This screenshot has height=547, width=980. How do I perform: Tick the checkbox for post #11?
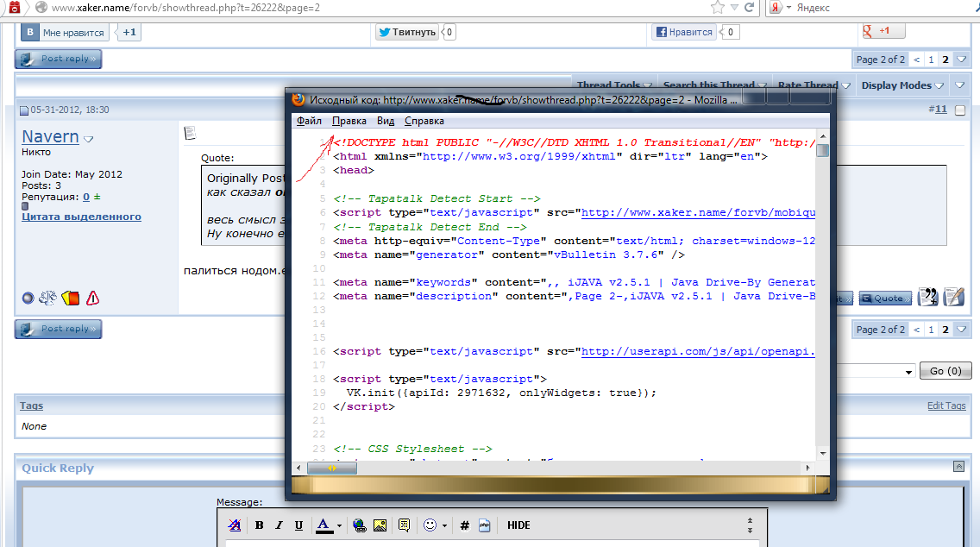coord(961,110)
